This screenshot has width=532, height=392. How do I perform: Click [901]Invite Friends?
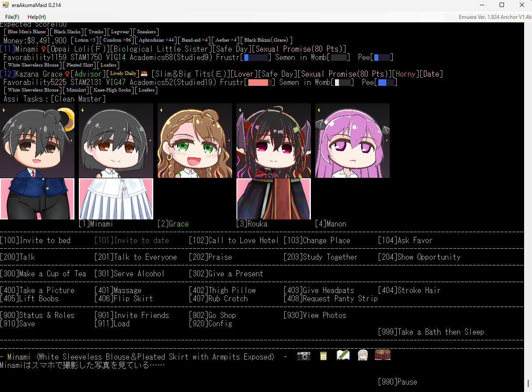point(132,315)
